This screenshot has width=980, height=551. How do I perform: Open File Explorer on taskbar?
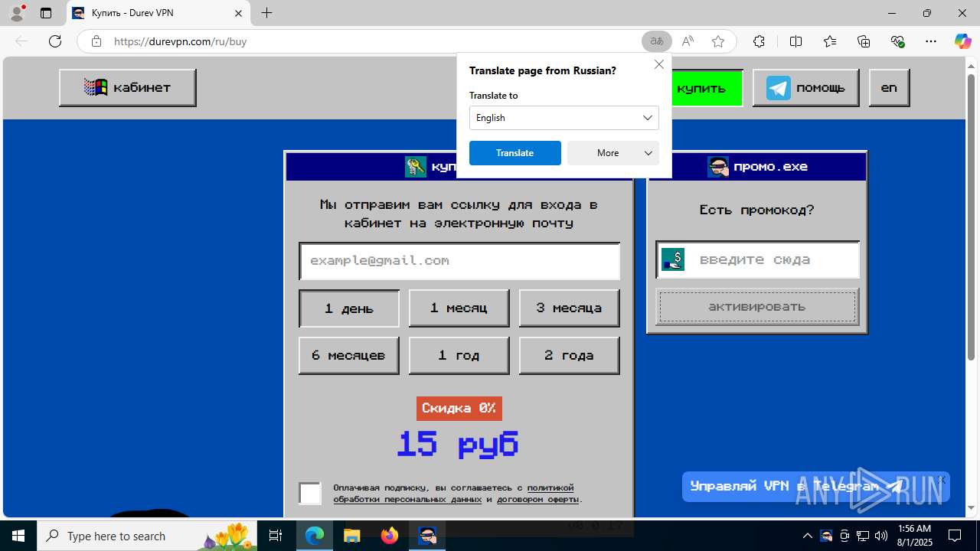(x=352, y=536)
